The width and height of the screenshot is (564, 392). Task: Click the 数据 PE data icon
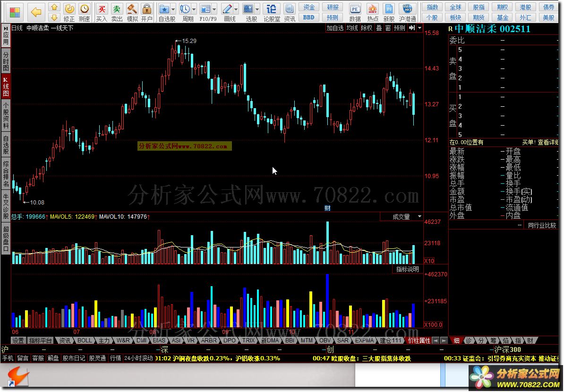click(x=355, y=13)
